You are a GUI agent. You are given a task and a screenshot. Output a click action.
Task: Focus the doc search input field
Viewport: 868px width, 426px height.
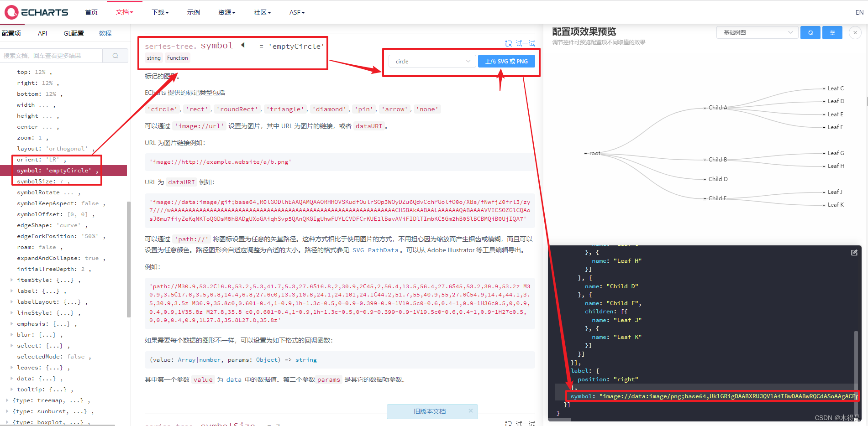pos(51,56)
